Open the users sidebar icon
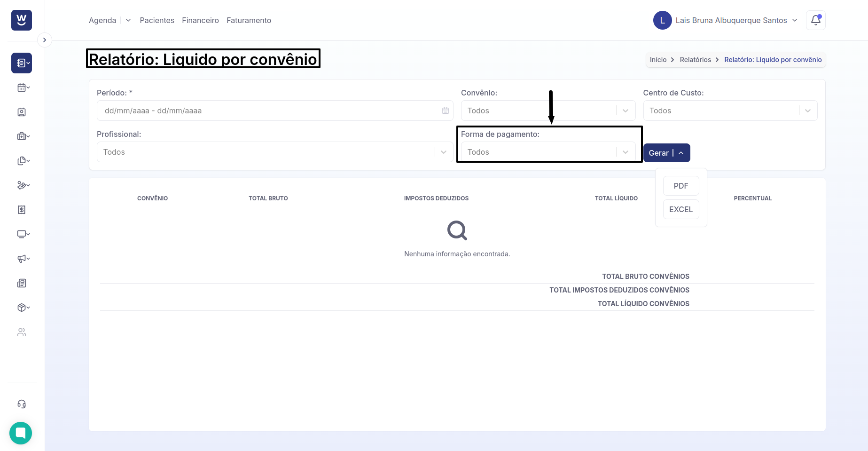This screenshot has height=451, width=868. pyautogui.click(x=22, y=332)
